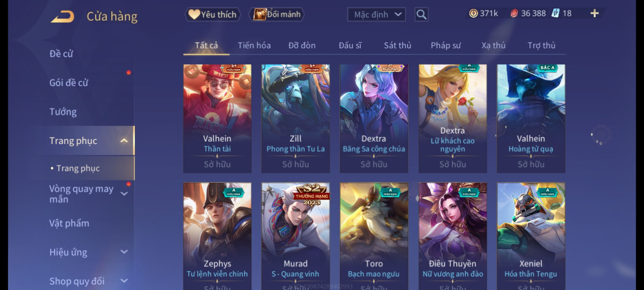This screenshot has height=290, width=644.
Task: Select the Valhein Thần tài skin card
Action: 217,118
